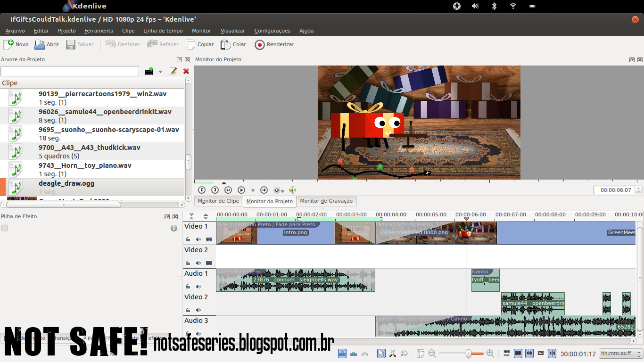Edit clip properties with pencil icon
This screenshot has width=644, height=362.
(173, 71)
